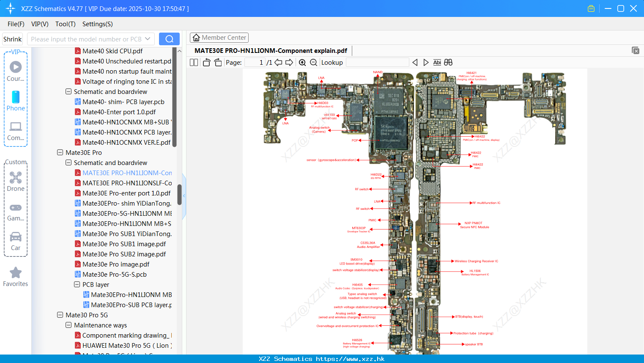Open HUAWEI Mate30 Pro 5G ( Lion ) file

tap(127, 345)
